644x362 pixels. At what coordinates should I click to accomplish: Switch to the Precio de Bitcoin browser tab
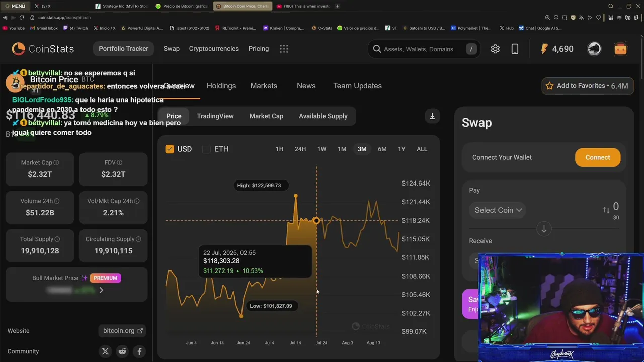tap(182, 6)
